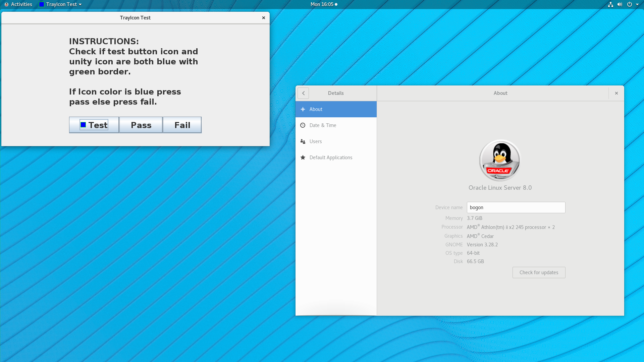
Task: Click the Users people icon
Action: (303, 141)
